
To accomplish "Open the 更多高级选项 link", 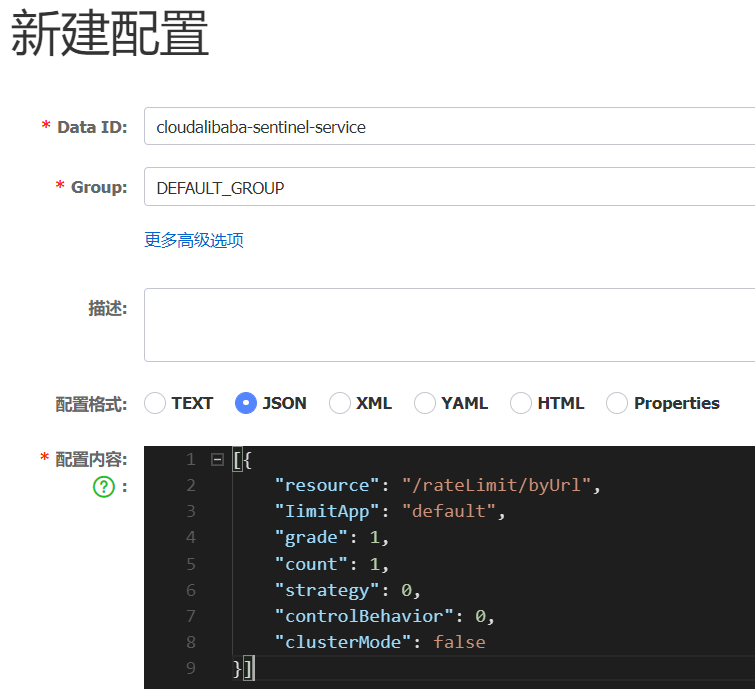I will click(194, 240).
